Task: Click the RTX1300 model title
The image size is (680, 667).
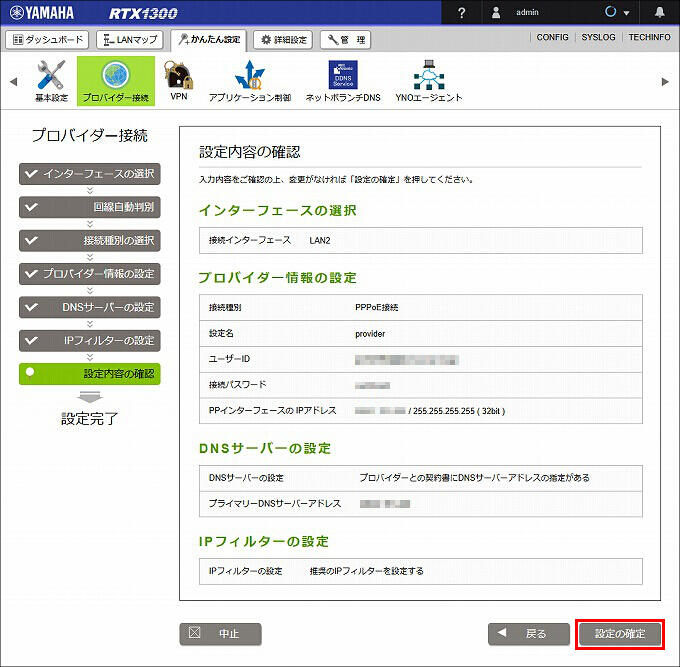Action: (143, 13)
